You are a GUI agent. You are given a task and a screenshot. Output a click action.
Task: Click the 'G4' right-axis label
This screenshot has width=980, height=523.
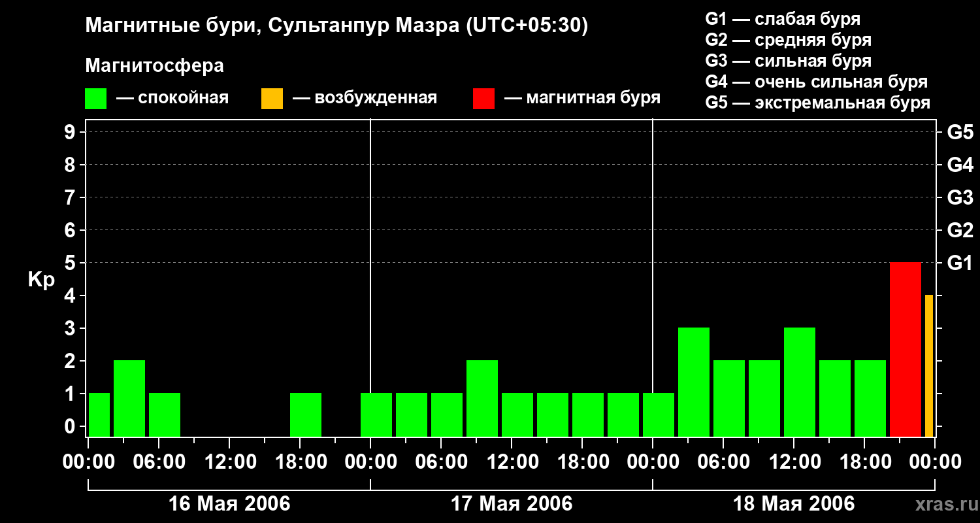[x=960, y=165]
